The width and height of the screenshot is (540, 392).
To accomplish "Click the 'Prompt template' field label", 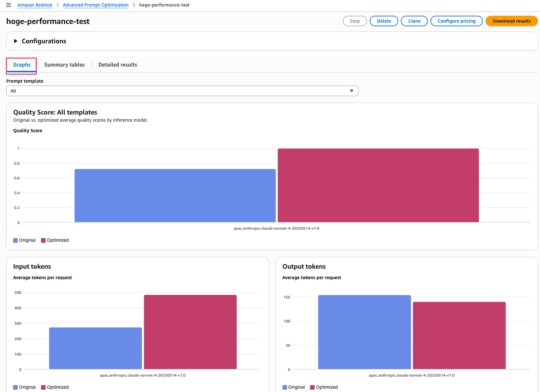I will click(x=25, y=81).
